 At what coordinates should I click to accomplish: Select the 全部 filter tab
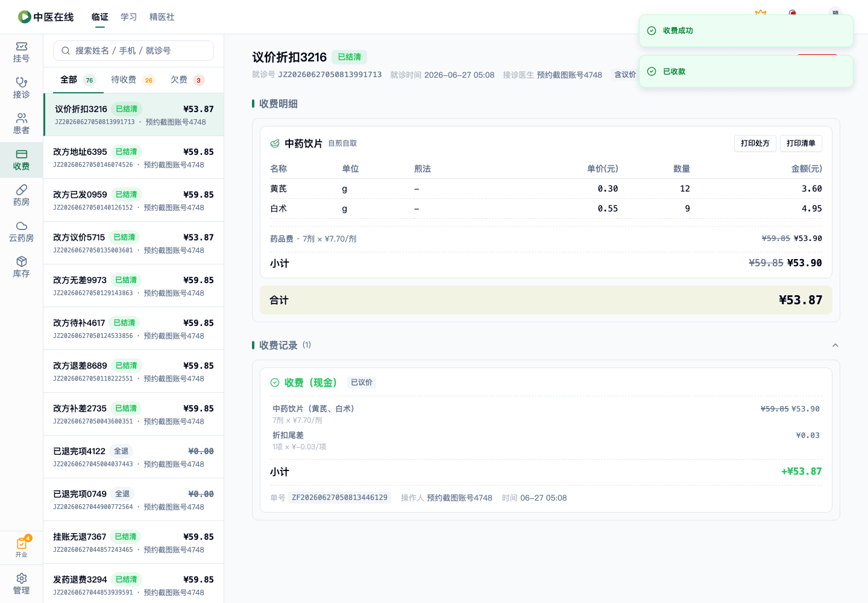coord(78,80)
